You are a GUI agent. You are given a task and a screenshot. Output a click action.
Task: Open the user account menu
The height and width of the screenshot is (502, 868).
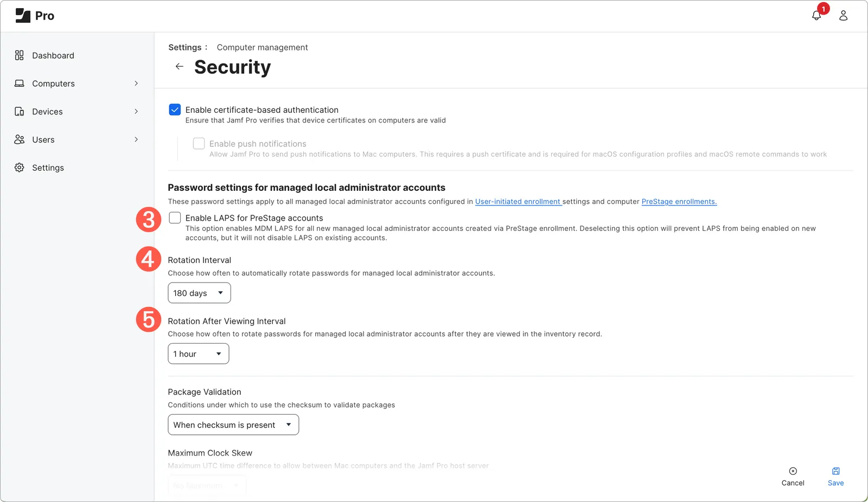point(843,16)
